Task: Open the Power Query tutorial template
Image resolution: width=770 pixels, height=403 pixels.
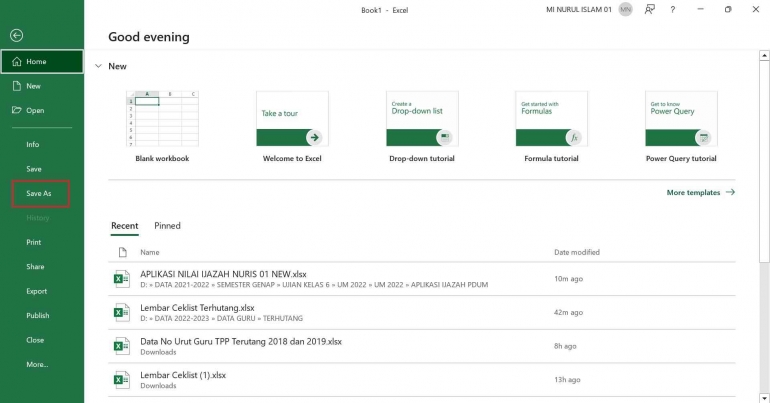Action: (681, 127)
